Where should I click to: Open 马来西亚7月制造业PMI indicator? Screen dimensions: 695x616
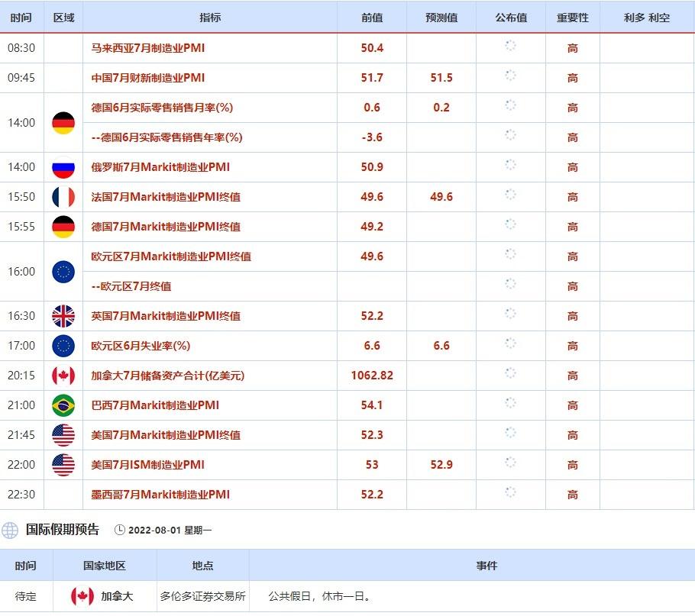pyautogui.click(x=148, y=48)
